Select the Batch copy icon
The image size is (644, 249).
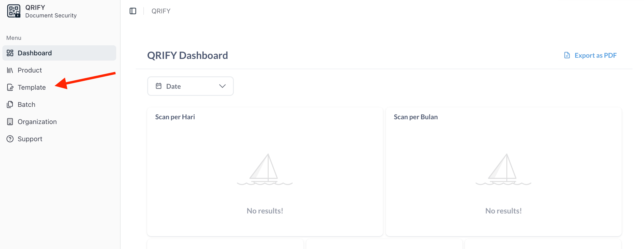(10, 104)
